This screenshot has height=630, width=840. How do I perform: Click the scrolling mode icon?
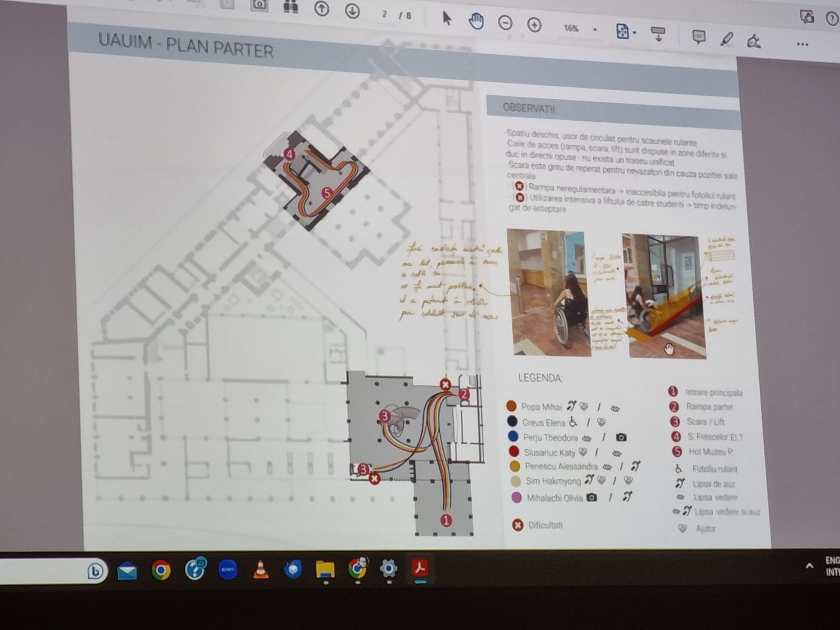pos(658,34)
